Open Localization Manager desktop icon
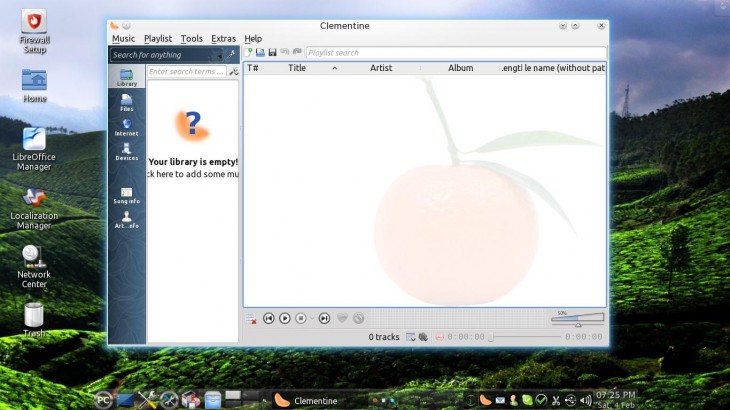The width and height of the screenshot is (730, 410). 34,208
